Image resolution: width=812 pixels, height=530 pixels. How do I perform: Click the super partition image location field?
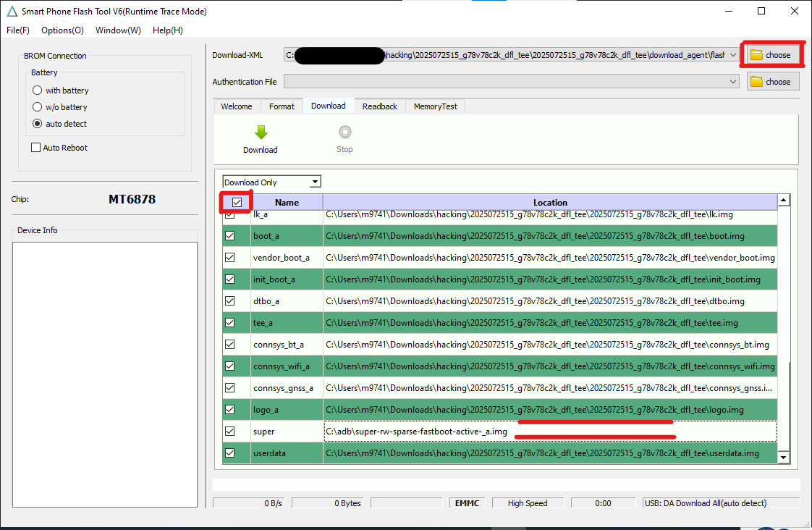[550, 432]
